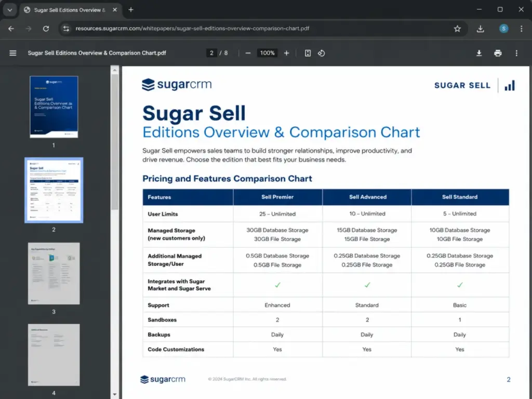Image resolution: width=532 pixels, height=399 pixels.
Task: Click the Sell Advanced integration checkmark
Action: pyautogui.click(x=367, y=285)
